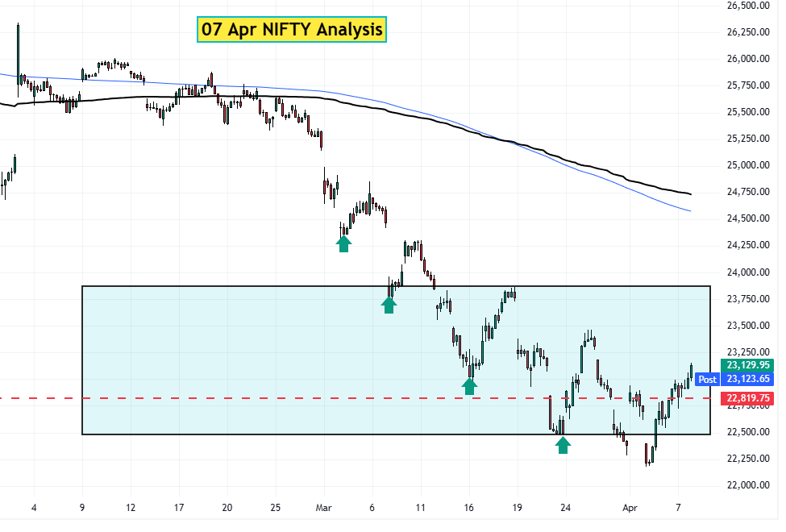This screenshot has width=786, height=532.
Task: Click the green arrow marker below the March bounce
Action: click(344, 242)
